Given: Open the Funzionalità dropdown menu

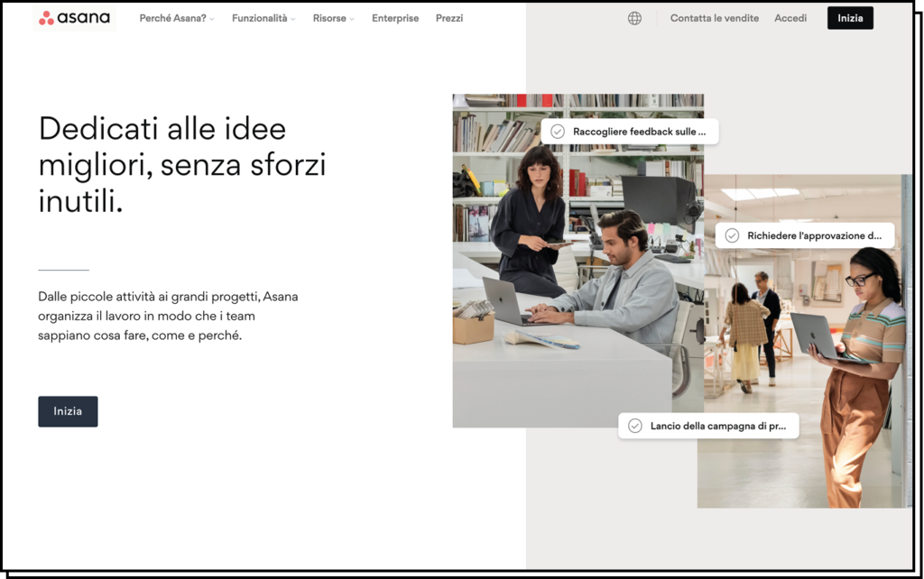Looking at the screenshot, I should tap(263, 18).
